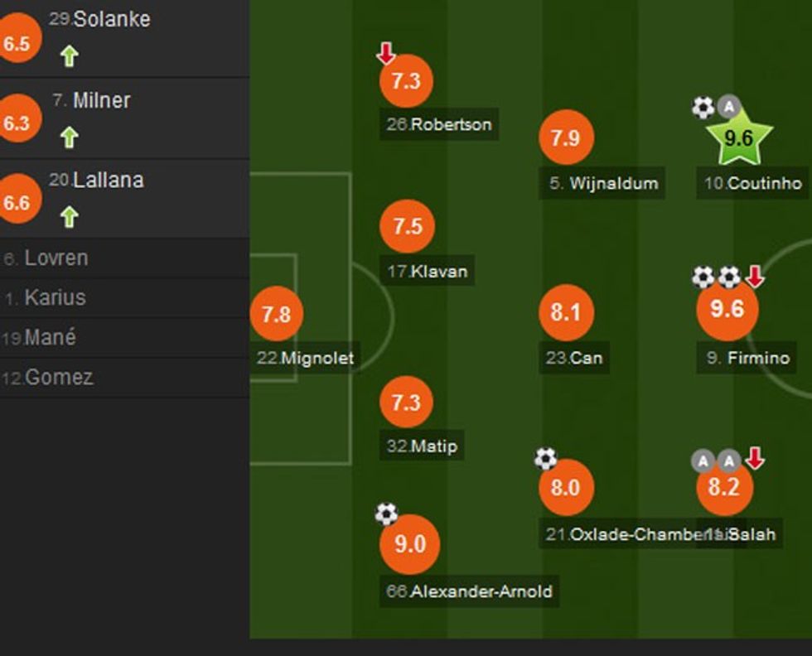
Task: Open Mané from the unused substitutes
Action: pyautogui.click(x=50, y=338)
